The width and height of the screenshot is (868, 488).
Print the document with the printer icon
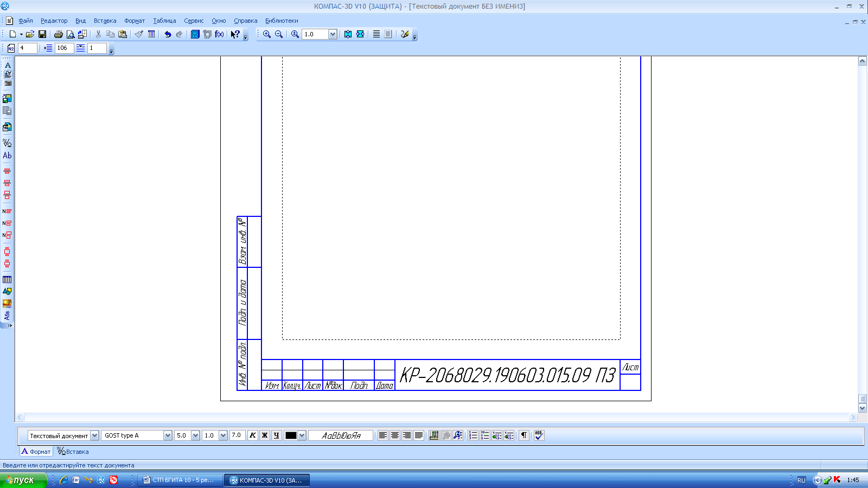click(58, 34)
